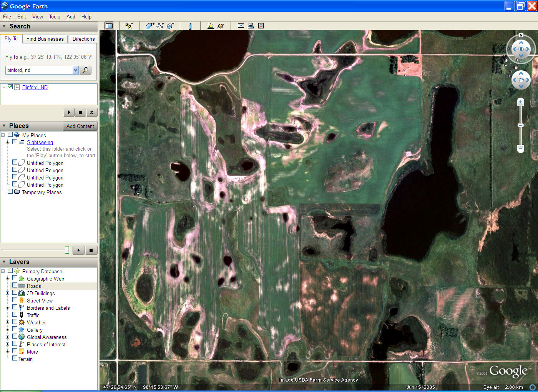Click the Look joystick eye control
Image resolution: width=538 pixels, height=392 pixels.
coord(521,49)
